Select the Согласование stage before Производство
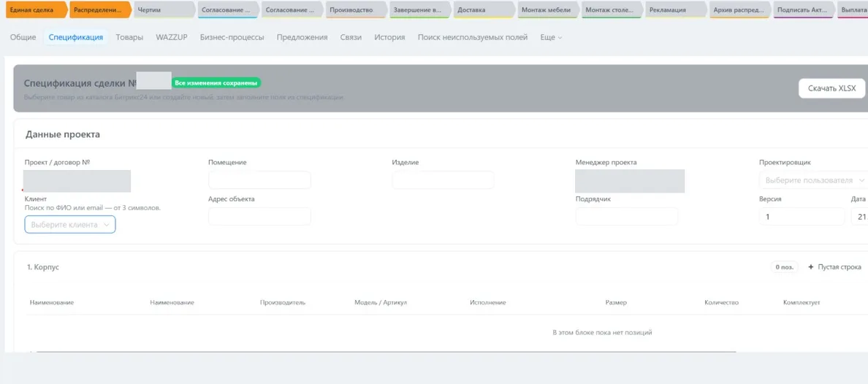This screenshot has width=868, height=384. coord(292,10)
